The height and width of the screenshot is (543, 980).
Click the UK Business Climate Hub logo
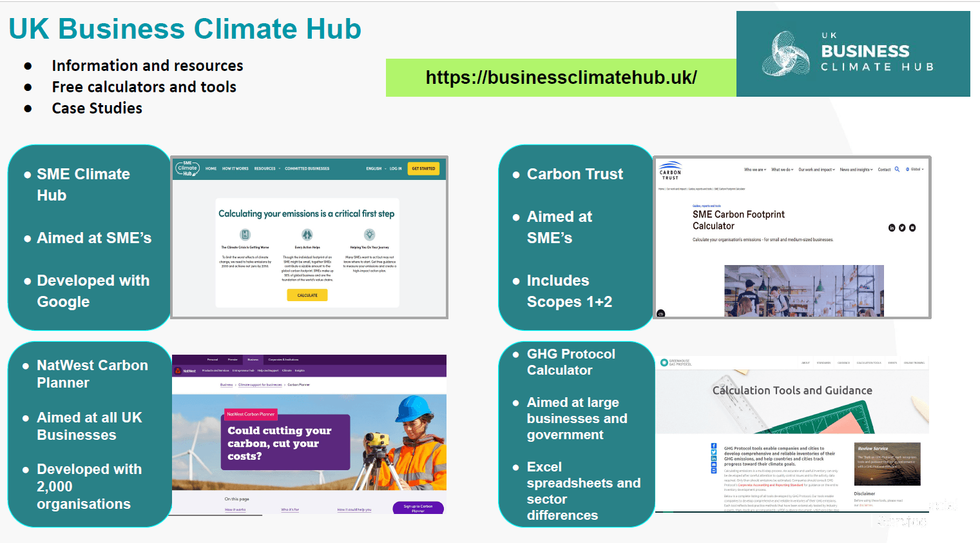853,54
